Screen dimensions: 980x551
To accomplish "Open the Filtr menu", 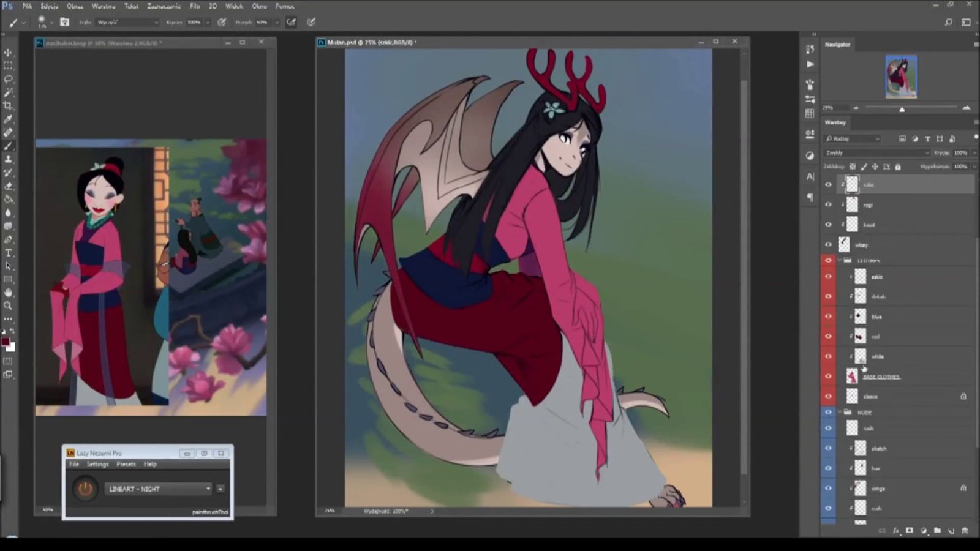I will 195,6.
